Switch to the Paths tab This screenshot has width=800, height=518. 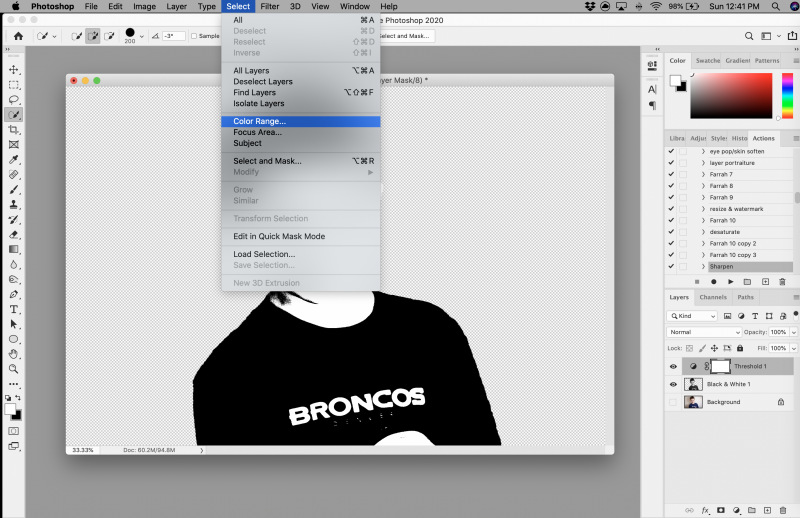(745, 298)
